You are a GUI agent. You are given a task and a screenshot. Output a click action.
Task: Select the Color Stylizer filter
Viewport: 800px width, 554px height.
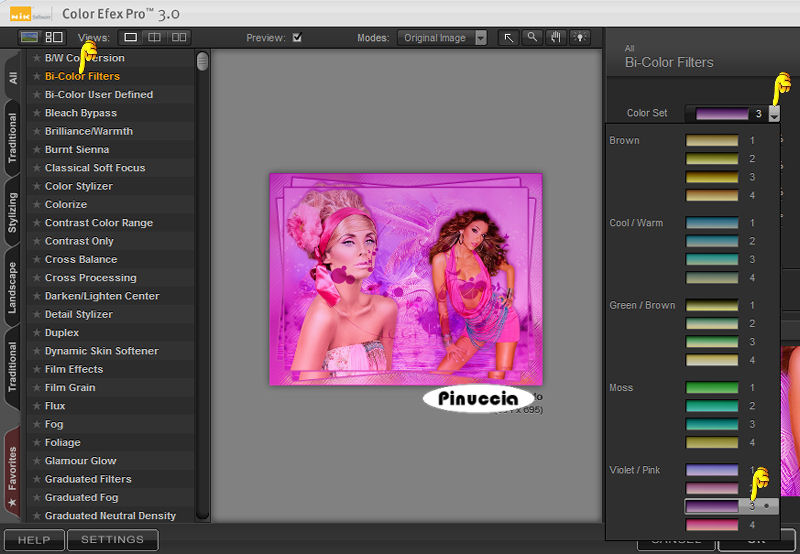point(79,186)
